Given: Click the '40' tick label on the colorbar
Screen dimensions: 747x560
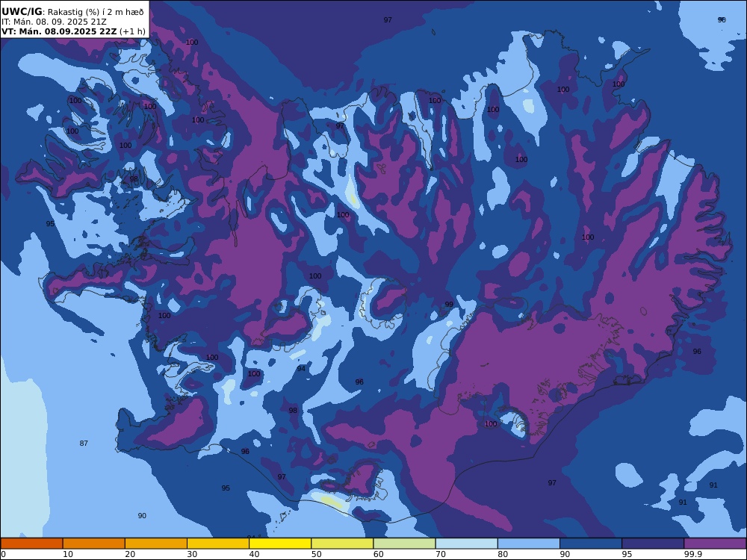Looking at the screenshot, I should [255, 554].
